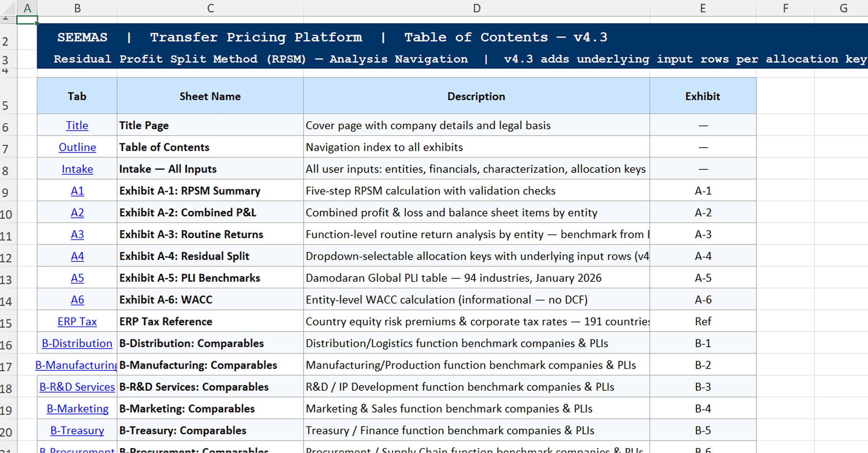Select 'B-Treasury: Comparables' cell

click(x=210, y=430)
